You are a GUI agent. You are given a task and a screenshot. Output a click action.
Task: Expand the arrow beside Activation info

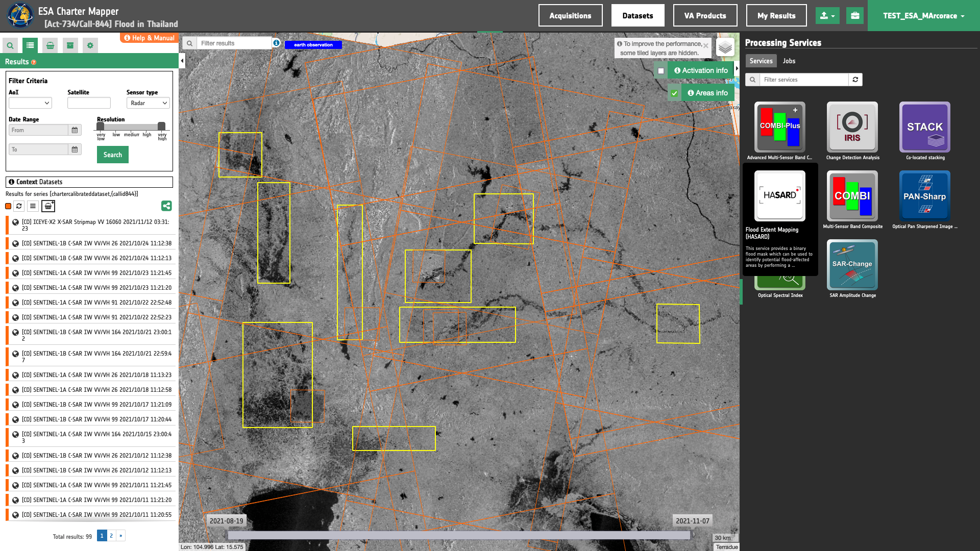pyautogui.click(x=737, y=68)
